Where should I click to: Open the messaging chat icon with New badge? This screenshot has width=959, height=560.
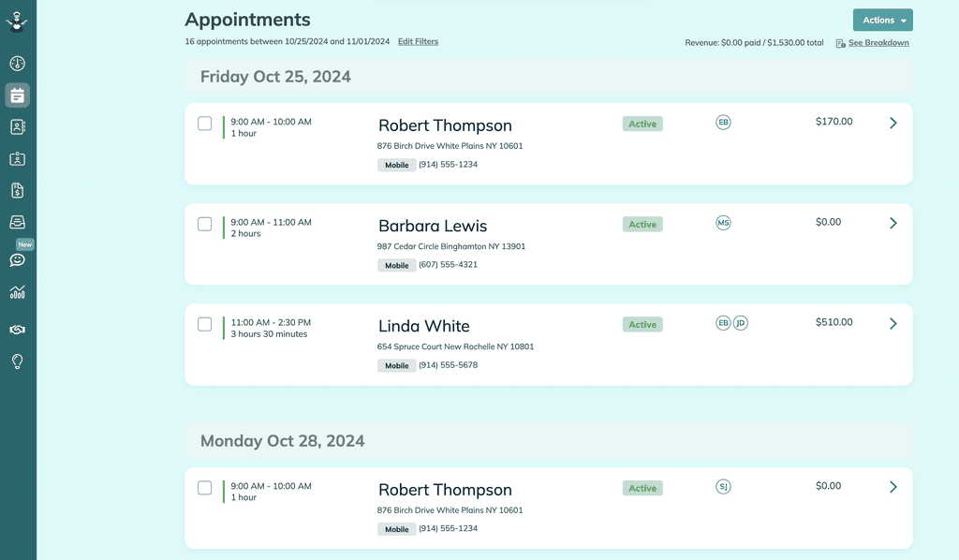[17, 259]
